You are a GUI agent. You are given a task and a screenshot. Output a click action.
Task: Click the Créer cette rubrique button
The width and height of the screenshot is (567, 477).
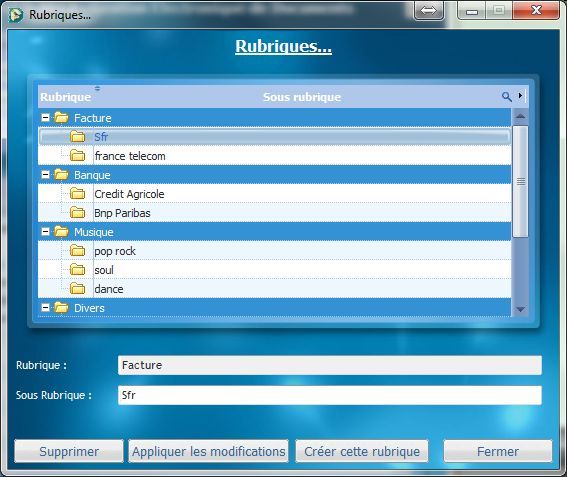[362, 451]
